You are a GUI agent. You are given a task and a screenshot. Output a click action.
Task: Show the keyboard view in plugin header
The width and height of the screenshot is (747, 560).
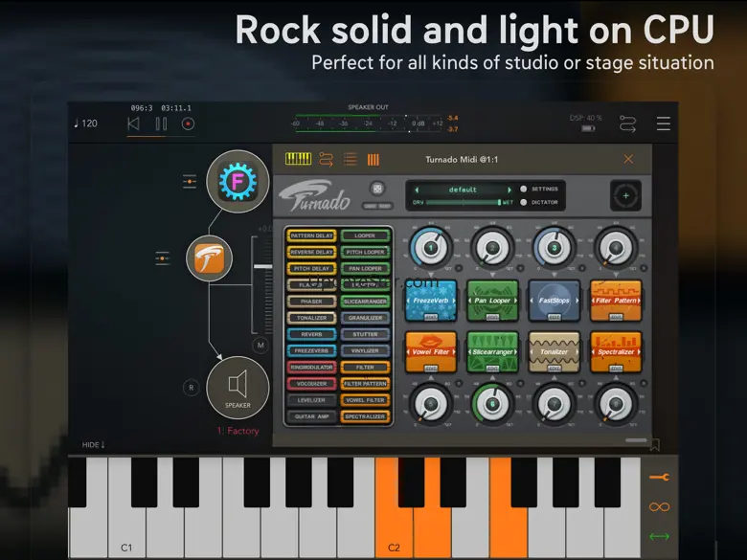[298, 159]
